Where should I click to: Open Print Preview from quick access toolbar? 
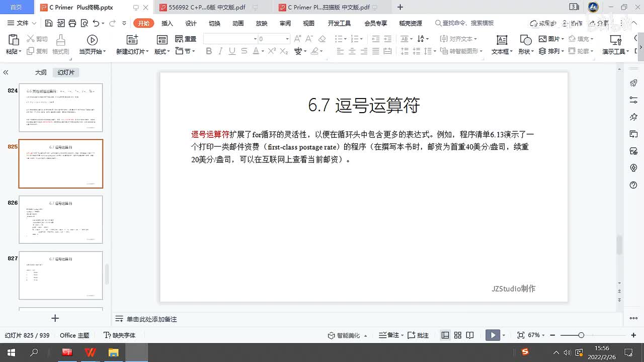click(x=84, y=23)
